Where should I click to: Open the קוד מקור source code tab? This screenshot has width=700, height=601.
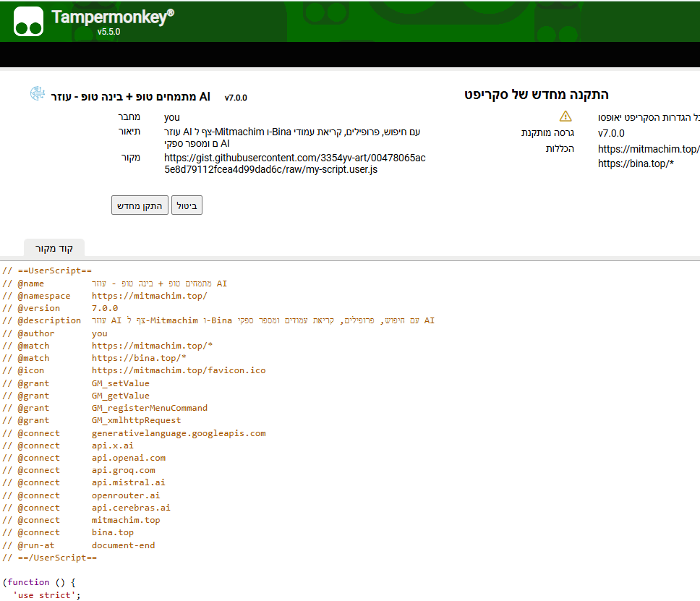point(54,248)
